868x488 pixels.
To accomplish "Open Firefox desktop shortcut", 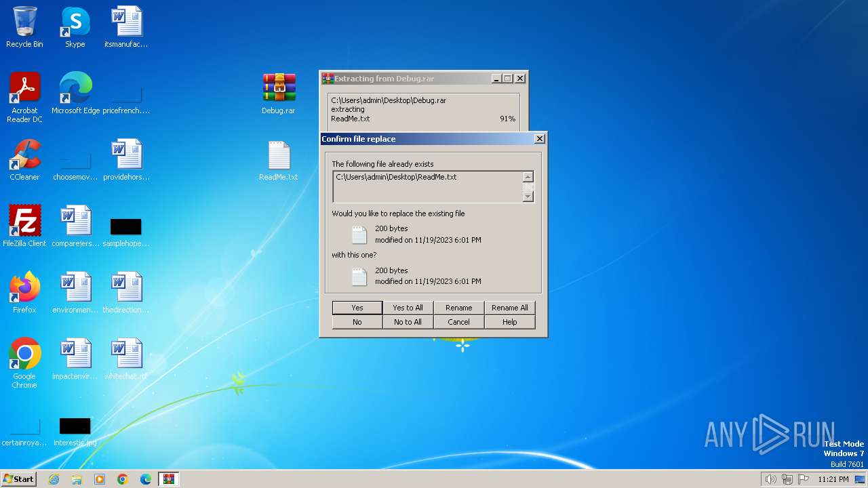I will 24,293.
